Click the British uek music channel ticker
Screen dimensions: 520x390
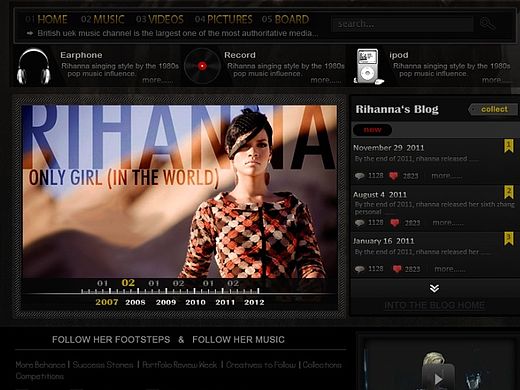click(x=177, y=33)
